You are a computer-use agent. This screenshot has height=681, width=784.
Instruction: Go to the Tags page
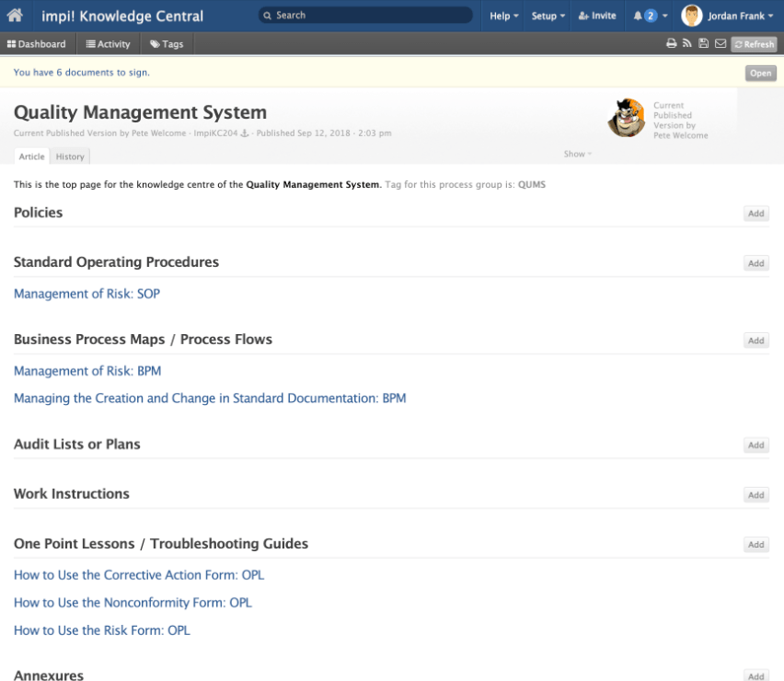pos(167,44)
